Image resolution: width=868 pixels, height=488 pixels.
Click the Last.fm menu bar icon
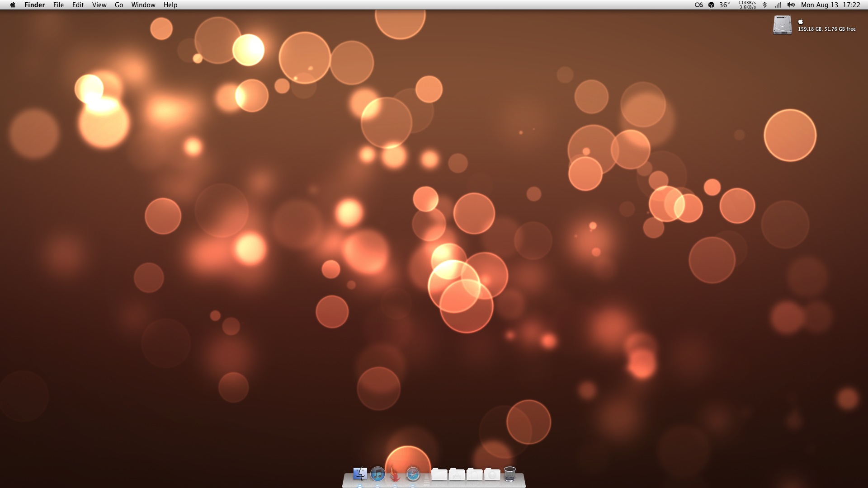pyautogui.click(x=699, y=5)
